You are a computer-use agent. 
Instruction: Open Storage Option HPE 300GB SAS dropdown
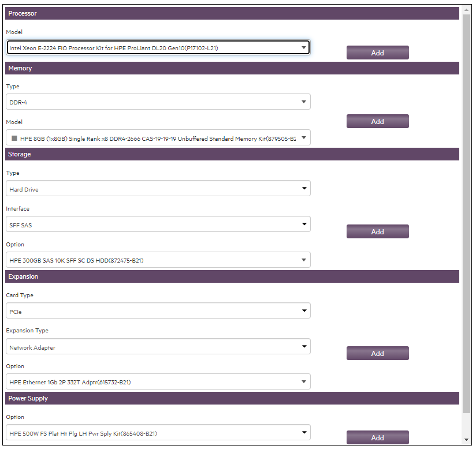coord(158,260)
